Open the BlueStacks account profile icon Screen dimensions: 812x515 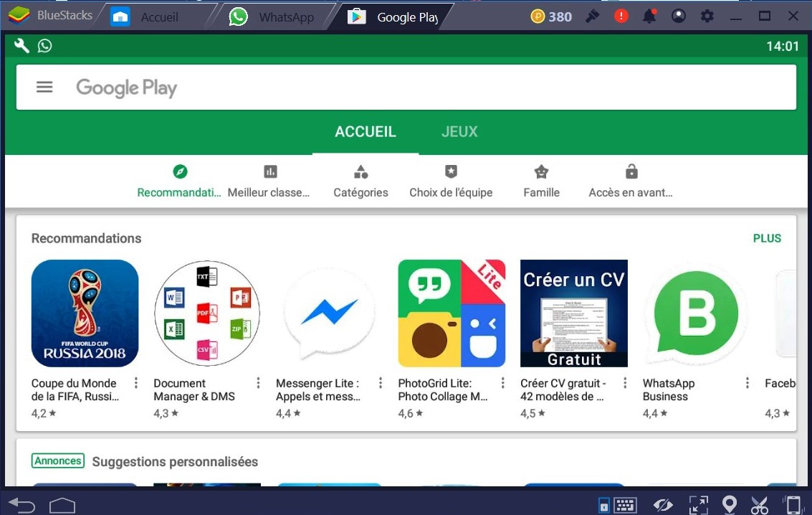tap(679, 16)
